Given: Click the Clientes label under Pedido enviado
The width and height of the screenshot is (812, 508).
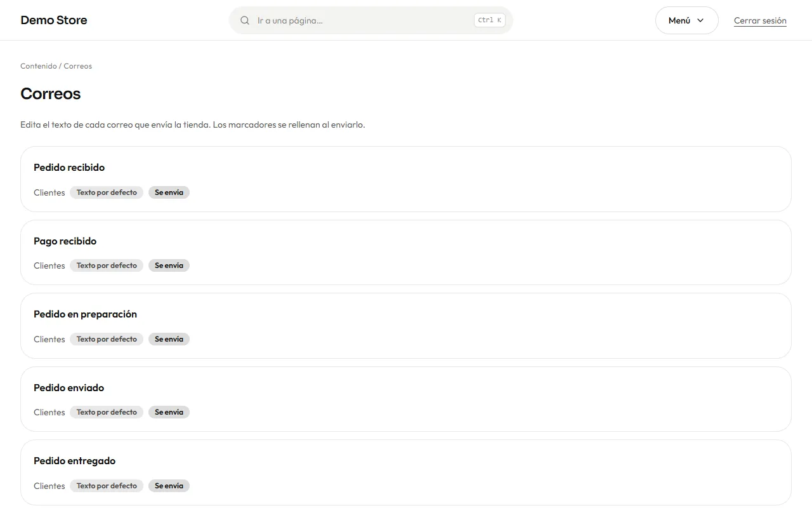Looking at the screenshot, I should coord(49,412).
